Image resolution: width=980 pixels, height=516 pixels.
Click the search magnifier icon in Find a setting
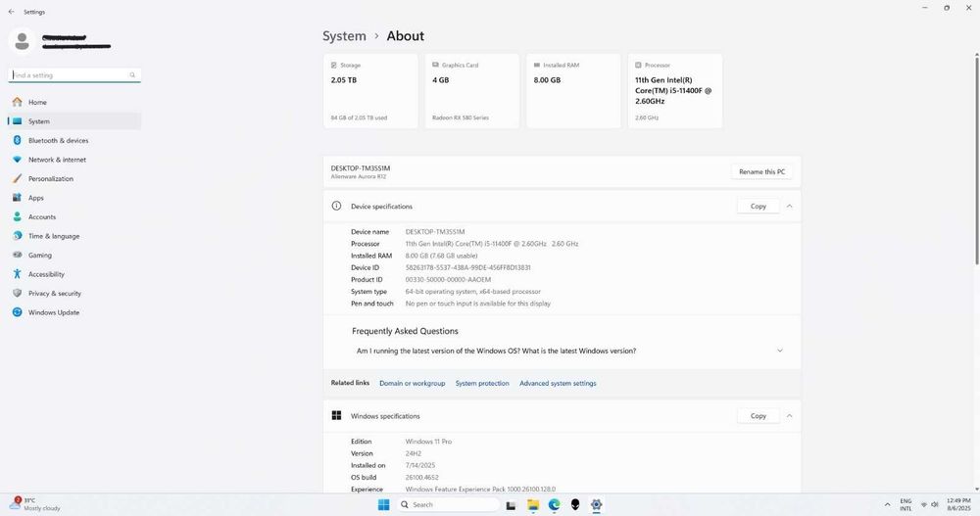132,75
